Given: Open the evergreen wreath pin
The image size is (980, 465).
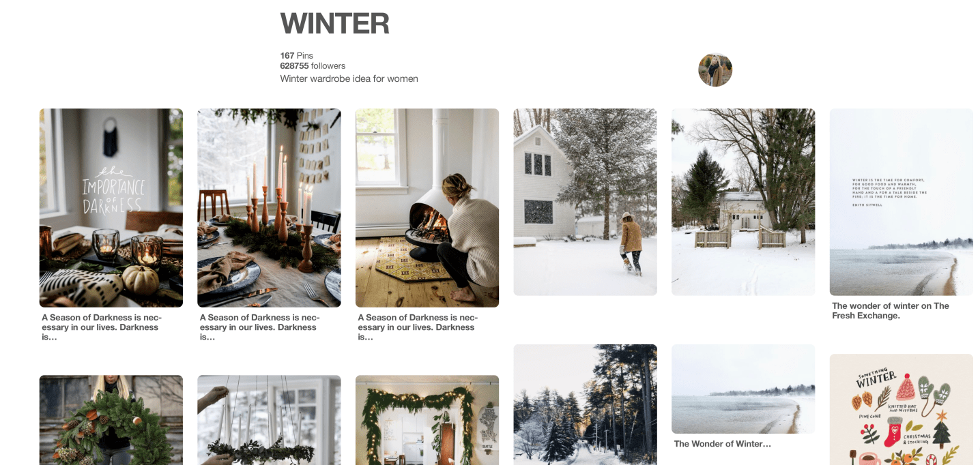Looking at the screenshot, I should pyautogui.click(x=111, y=420).
